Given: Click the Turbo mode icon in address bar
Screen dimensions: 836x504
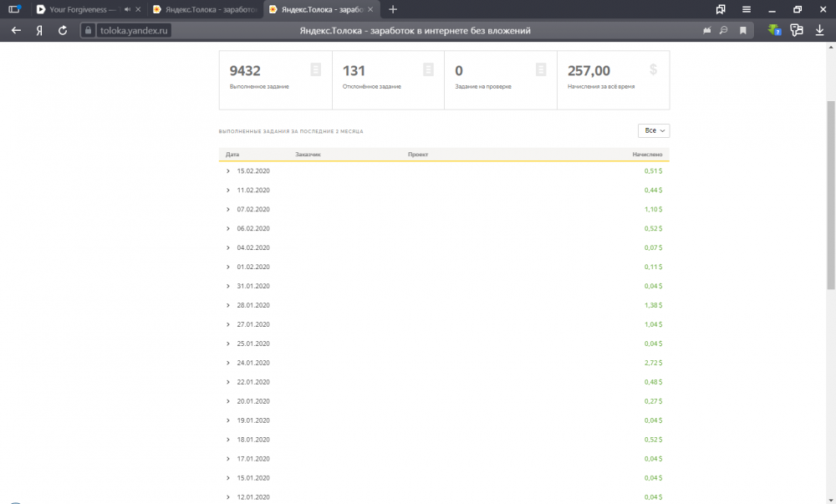Looking at the screenshot, I should (x=707, y=30).
